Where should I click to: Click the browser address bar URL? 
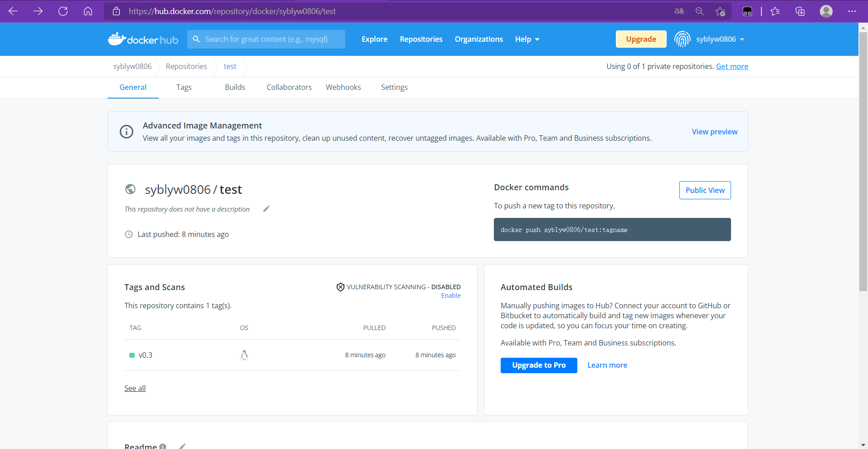232,11
